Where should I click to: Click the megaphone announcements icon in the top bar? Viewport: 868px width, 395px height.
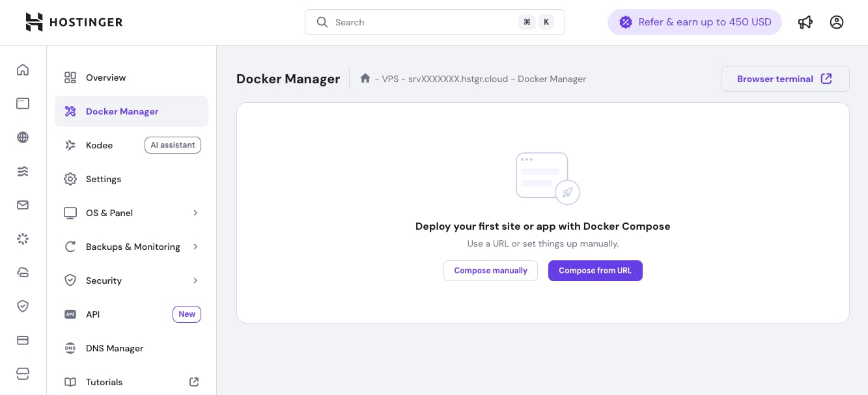[805, 21]
